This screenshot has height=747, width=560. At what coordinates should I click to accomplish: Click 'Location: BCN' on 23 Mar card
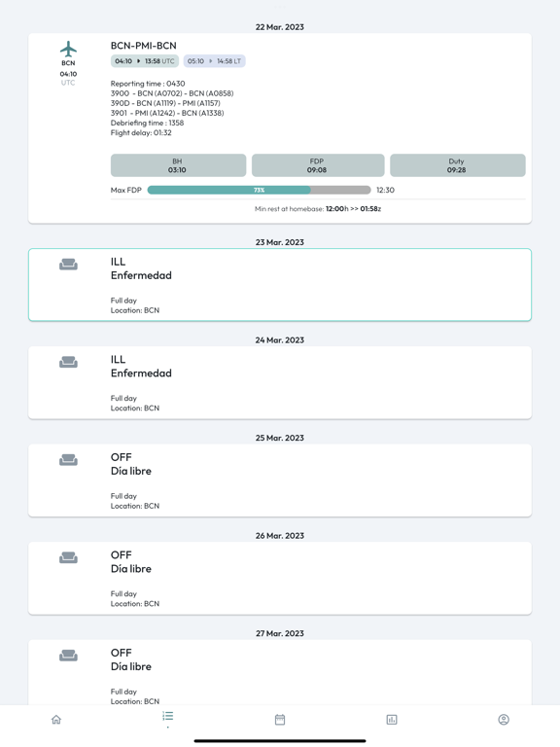pos(135,310)
